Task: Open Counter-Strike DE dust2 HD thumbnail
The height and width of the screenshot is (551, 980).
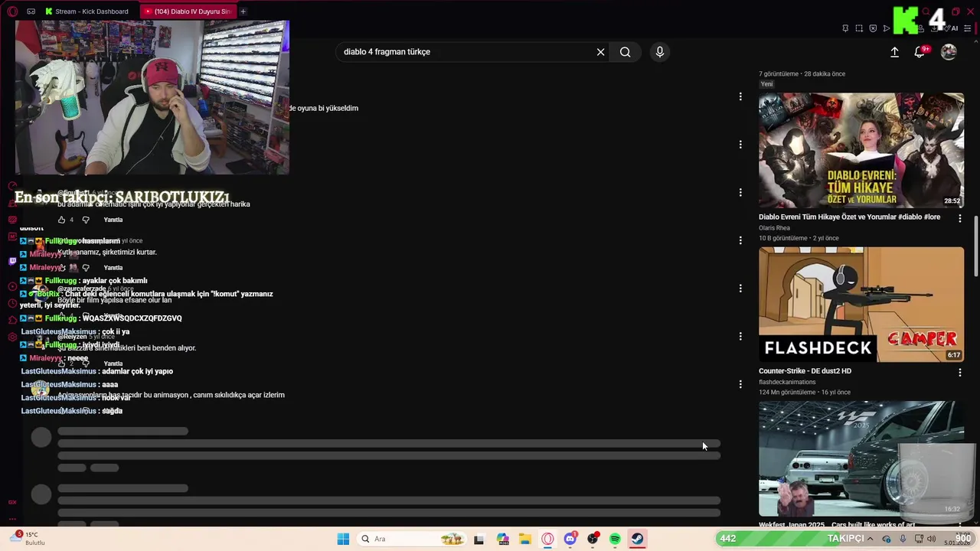Action: pyautogui.click(x=861, y=305)
